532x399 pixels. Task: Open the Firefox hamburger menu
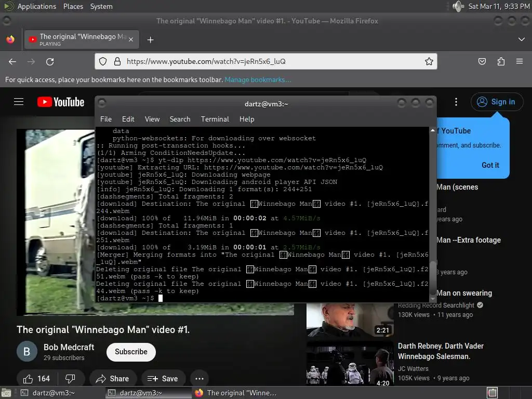[x=520, y=61]
